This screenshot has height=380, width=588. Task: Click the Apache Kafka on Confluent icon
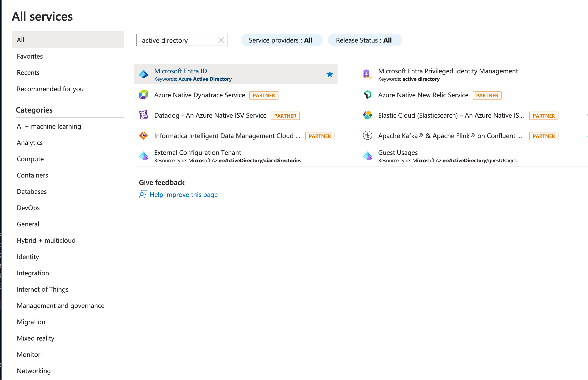pos(367,135)
